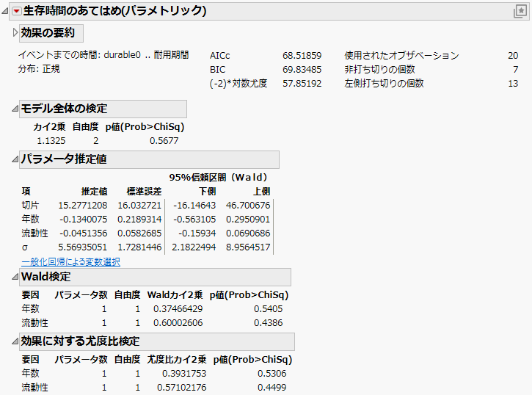Click the 左側打ち切りの個数 count 13
Image resolution: width=532 pixels, height=395 pixels.
[513, 83]
